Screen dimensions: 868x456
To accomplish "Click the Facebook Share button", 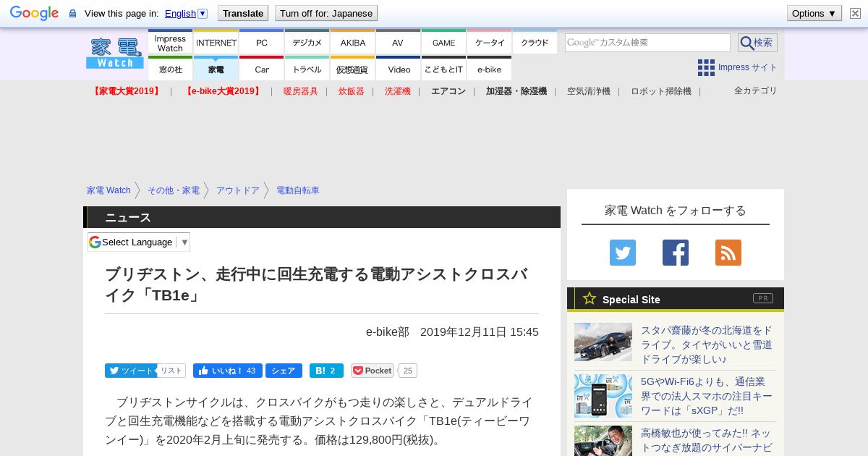I will point(284,371).
